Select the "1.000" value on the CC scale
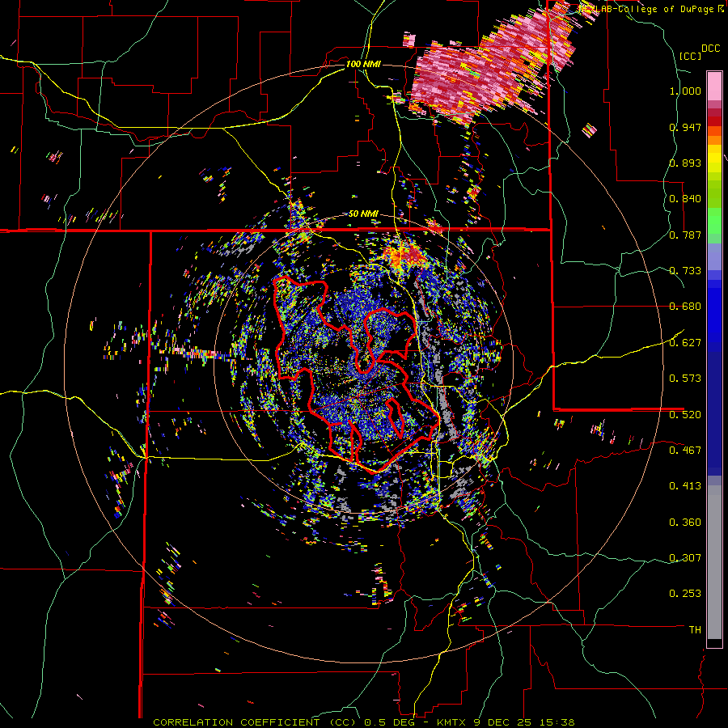This screenshot has height=728, width=728. [685, 91]
